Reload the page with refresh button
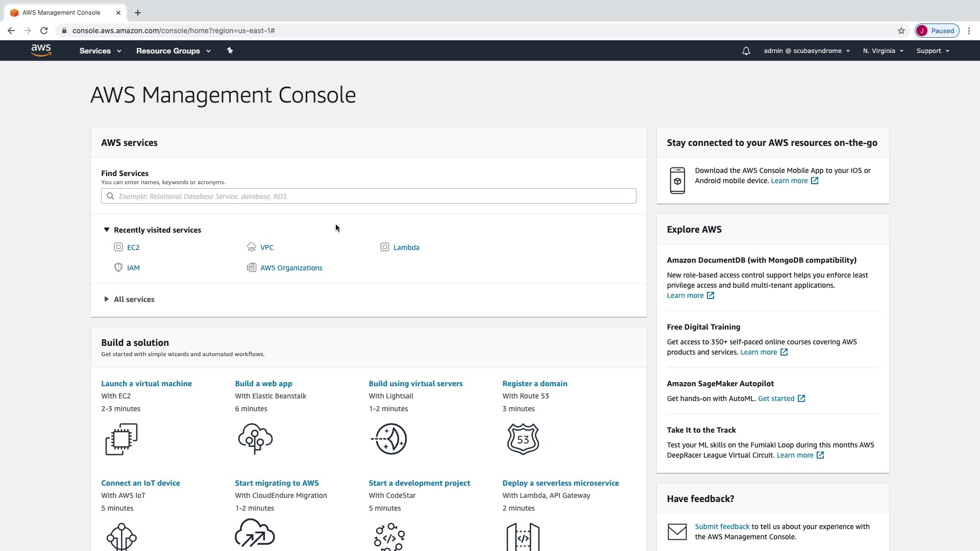 pos(44,31)
